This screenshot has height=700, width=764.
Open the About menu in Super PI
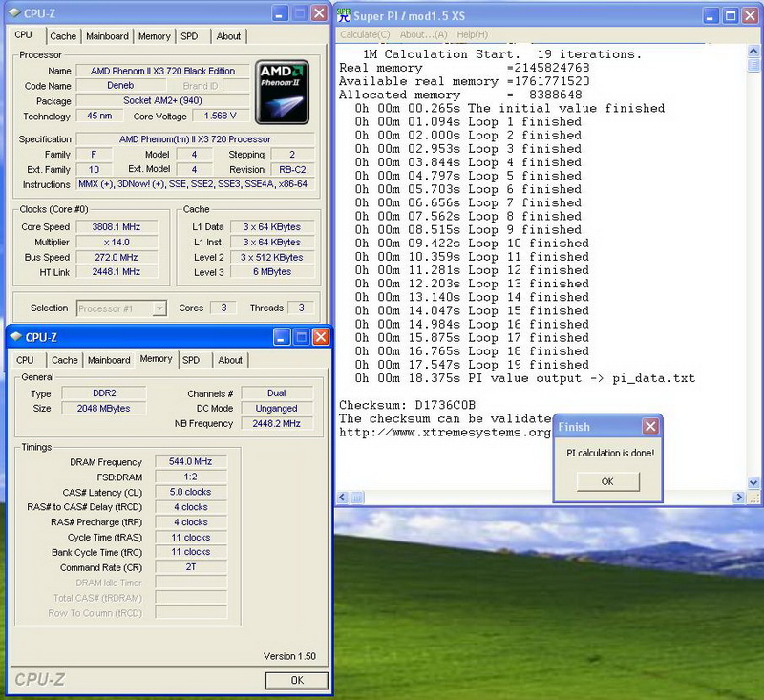pyautogui.click(x=423, y=34)
